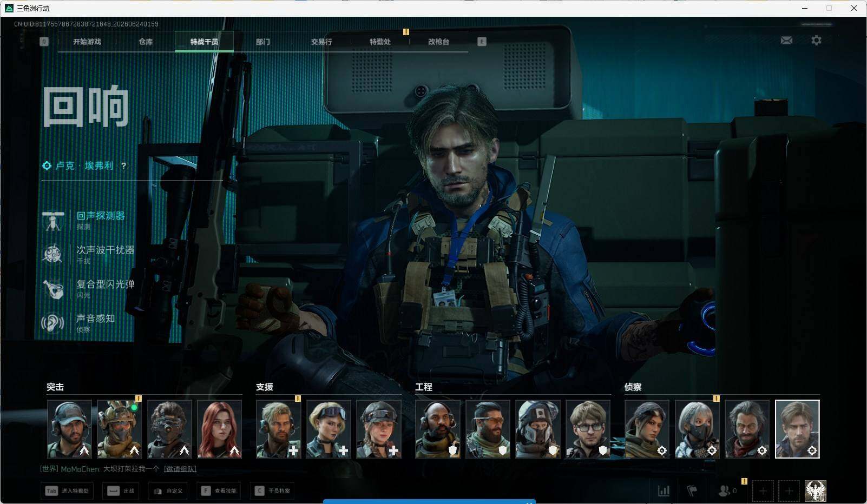Select the highlighted 回响 operator portrait

(797, 429)
